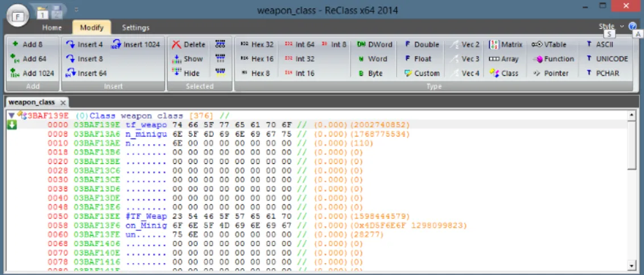This screenshot has width=644, height=275.
Task: Click the save quick-access icon
Action: pyautogui.click(x=57, y=14)
